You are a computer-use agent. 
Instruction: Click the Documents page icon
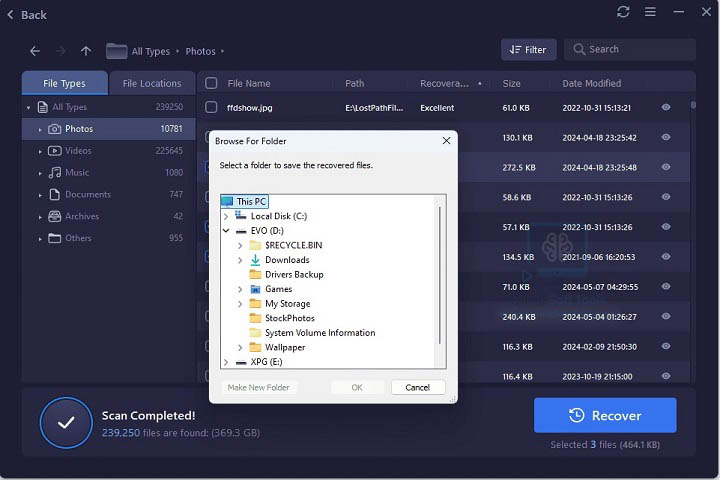point(55,194)
